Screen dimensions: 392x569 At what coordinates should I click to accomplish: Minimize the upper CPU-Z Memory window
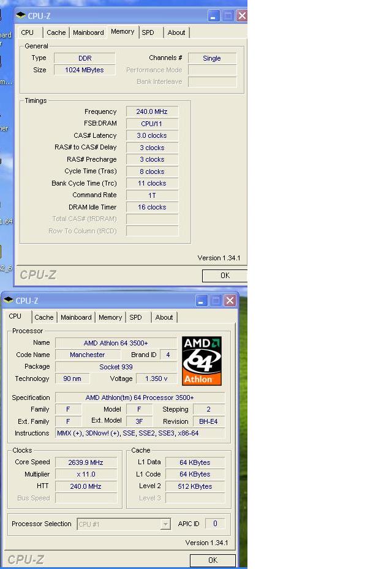pos(214,16)
